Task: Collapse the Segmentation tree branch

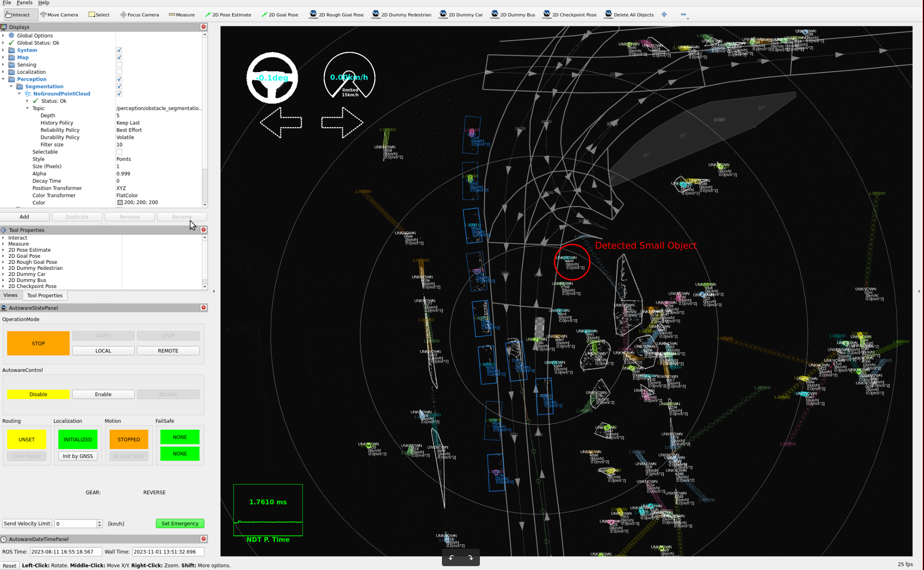Action: (12, 86)
